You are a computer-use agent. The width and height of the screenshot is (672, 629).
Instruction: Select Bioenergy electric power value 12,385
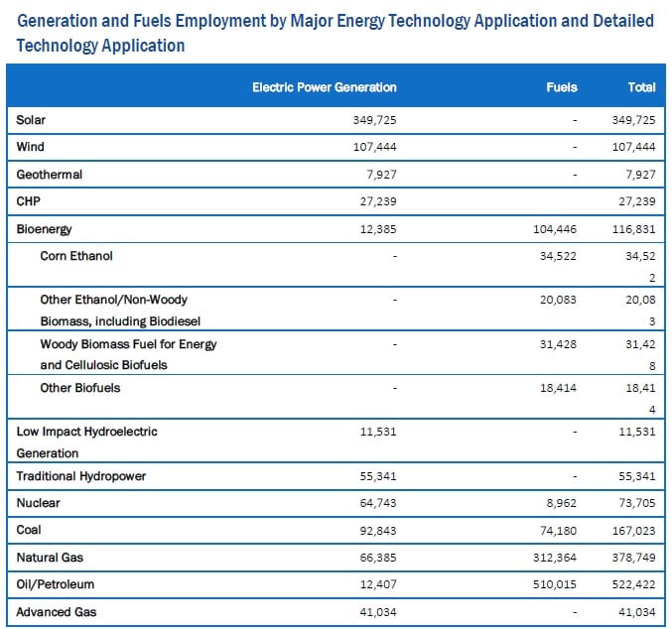[378, 229]
